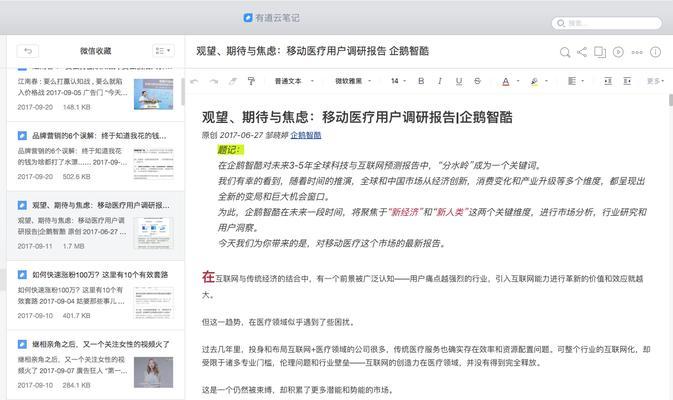Expand the alignment options arrow
The height and width of the screenshot is (400, 673).
click(x=582, y=81)
